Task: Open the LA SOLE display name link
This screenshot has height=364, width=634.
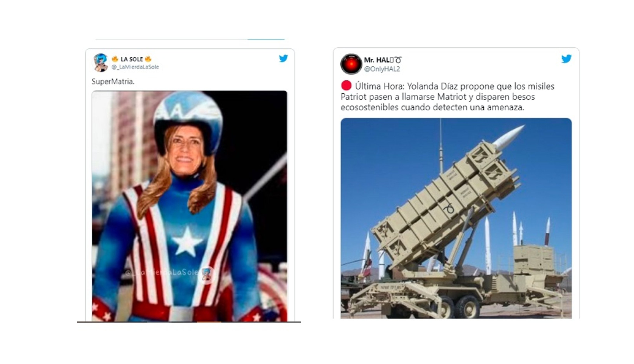Action: point(132,59)
